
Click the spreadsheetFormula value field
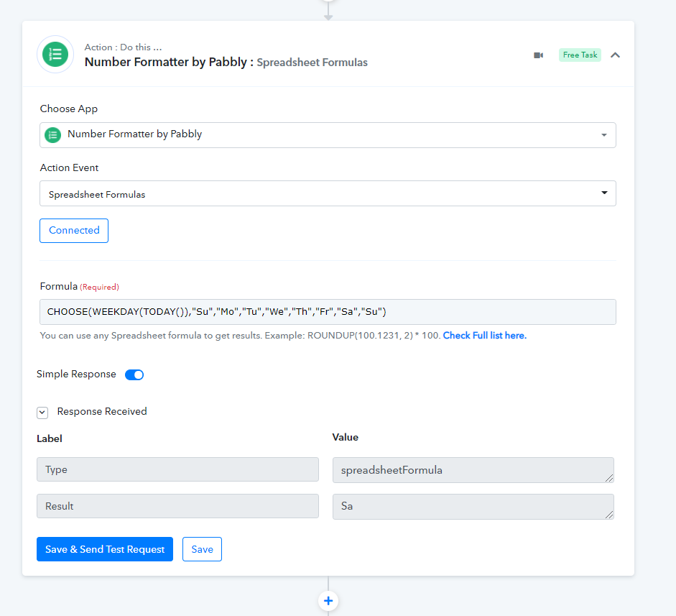coord(473,470)
